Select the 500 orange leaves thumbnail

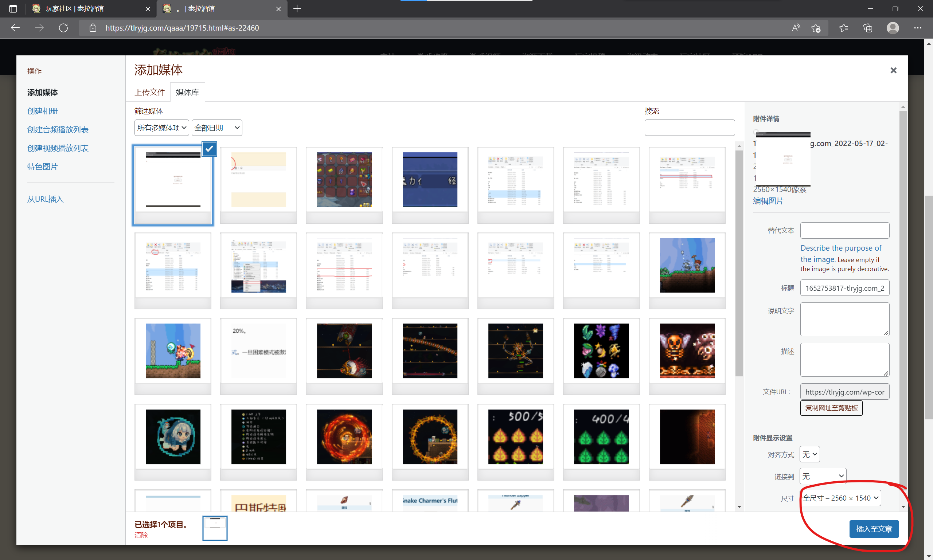click(x=515, y=436)
